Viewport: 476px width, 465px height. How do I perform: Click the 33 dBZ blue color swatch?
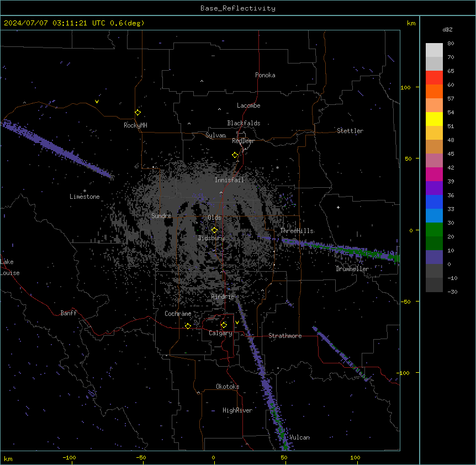(x=434, y=202)
